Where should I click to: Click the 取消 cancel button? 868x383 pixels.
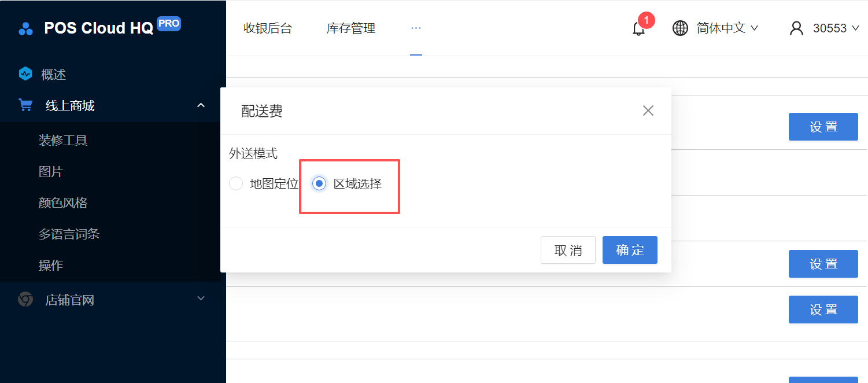pyautogui.click(x=568, y=250)
